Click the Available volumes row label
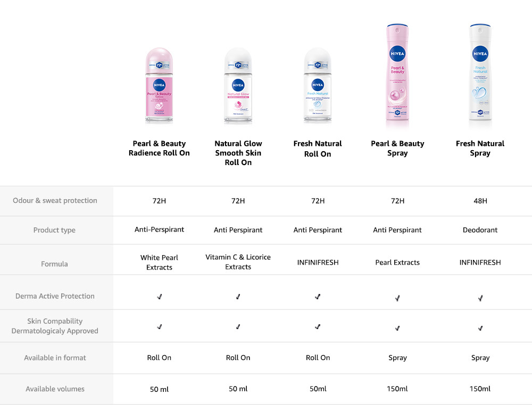 pyautogui.click(x=55, y=389)
